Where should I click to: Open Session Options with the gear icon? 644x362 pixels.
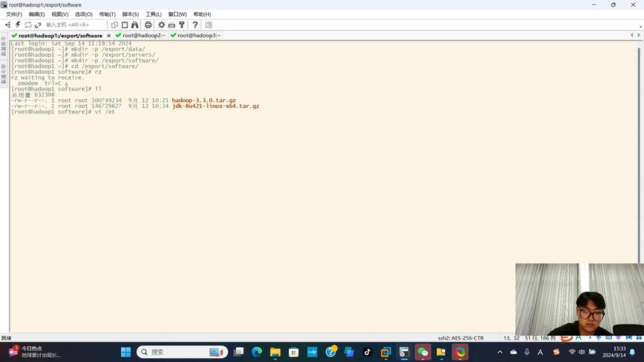point(162,25)
